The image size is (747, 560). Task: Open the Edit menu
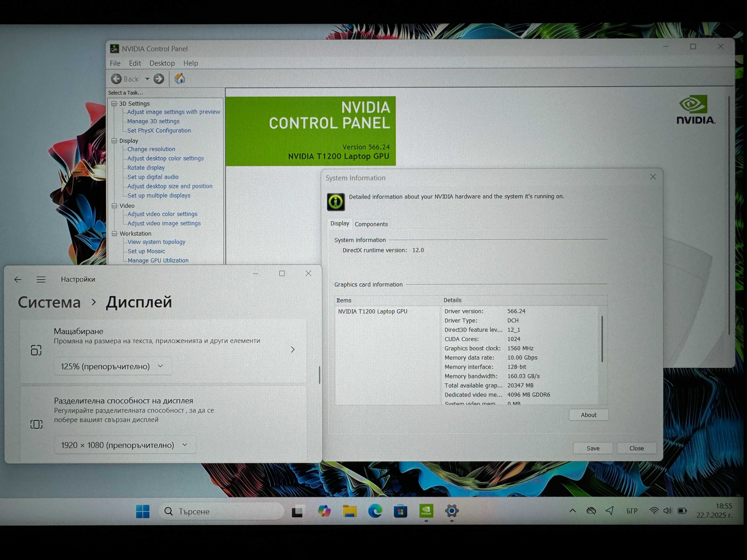click(x=135, y=63)
